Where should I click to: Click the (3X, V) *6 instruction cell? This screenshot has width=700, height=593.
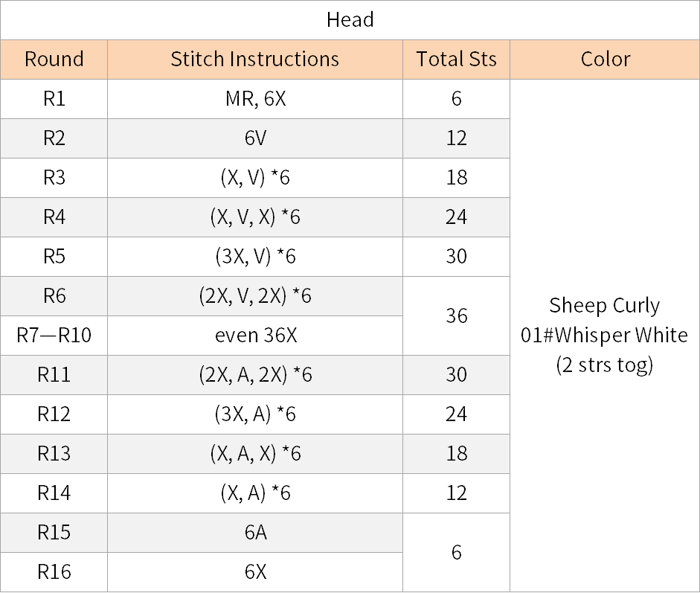[255, 256]
